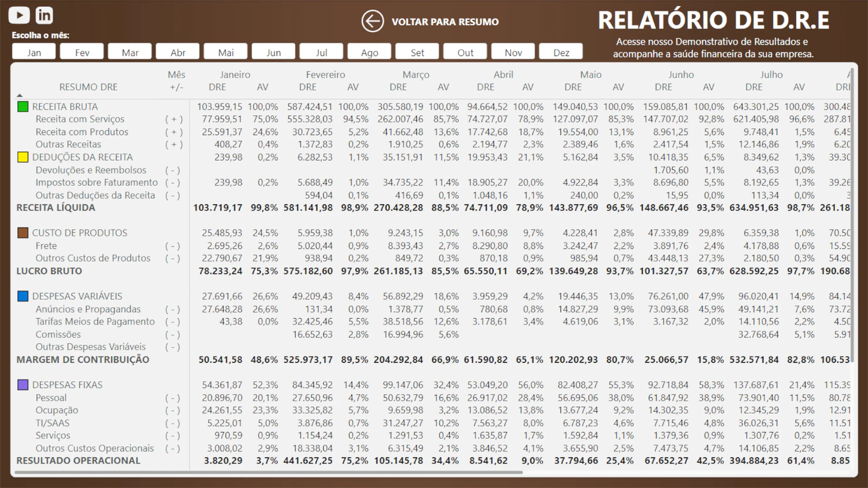Click the blue DESPESAS VARIÁVEIS square
This screenshot has height=488, width=868.
(23, 296)
